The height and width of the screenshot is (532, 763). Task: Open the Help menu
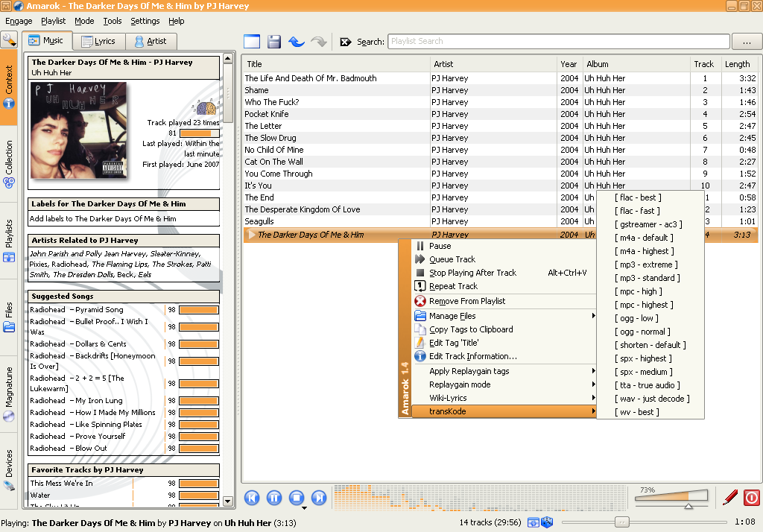tap(176, 21)
